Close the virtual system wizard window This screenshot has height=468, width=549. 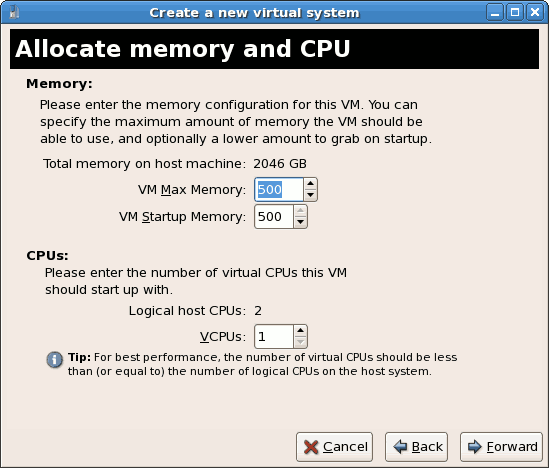535,13
